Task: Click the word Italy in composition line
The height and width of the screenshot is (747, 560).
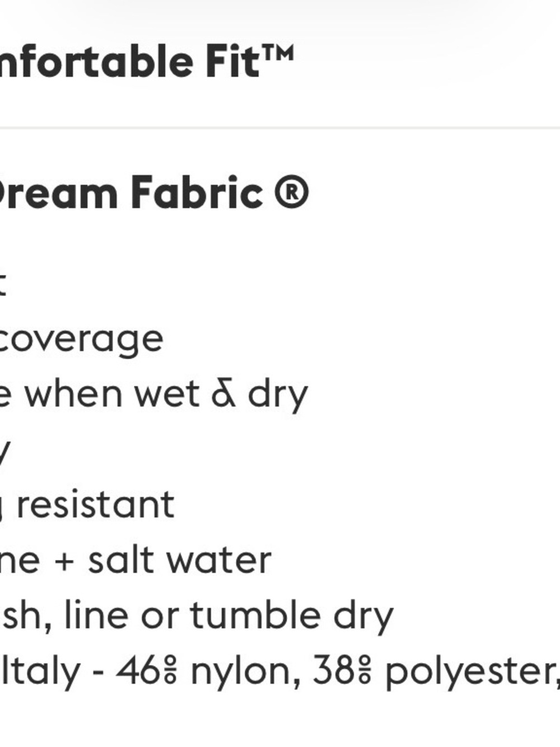Action: click(40, 671)
